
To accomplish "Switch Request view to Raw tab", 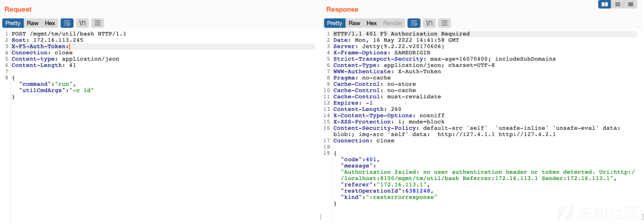I will (x=32, y=23).
